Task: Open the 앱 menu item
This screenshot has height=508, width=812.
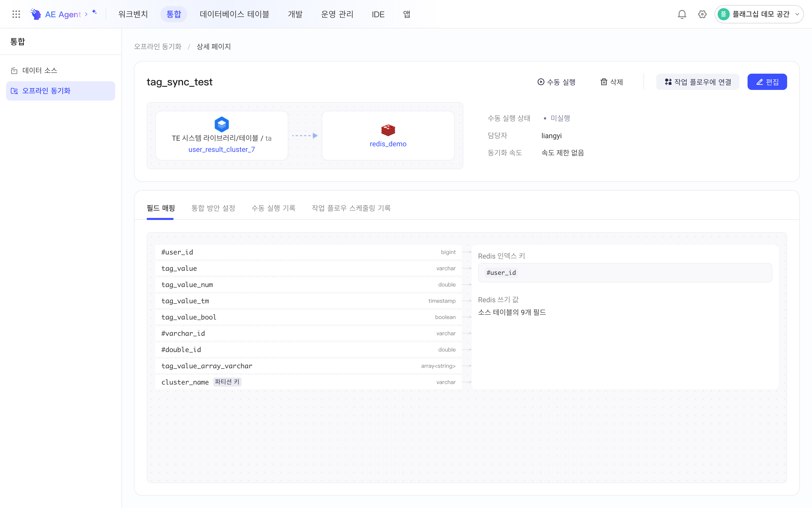Action: point(407,14)
